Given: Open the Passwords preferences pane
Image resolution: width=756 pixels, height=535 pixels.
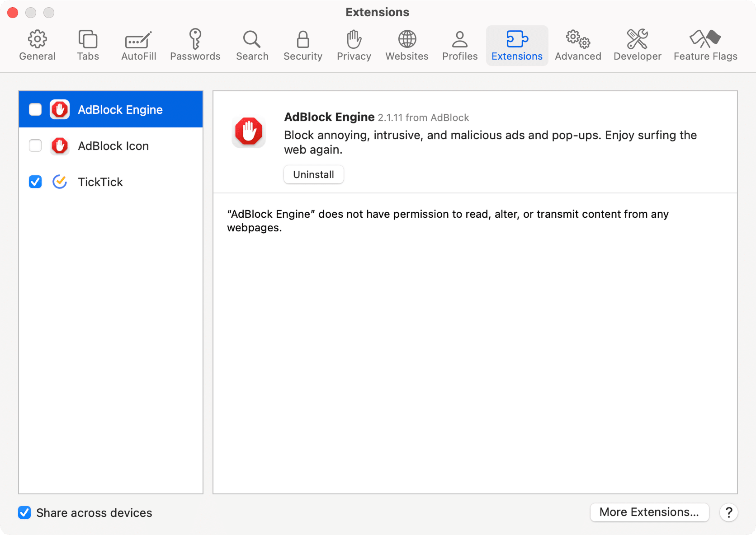Looking at the screenshot, I should point(195,44).
